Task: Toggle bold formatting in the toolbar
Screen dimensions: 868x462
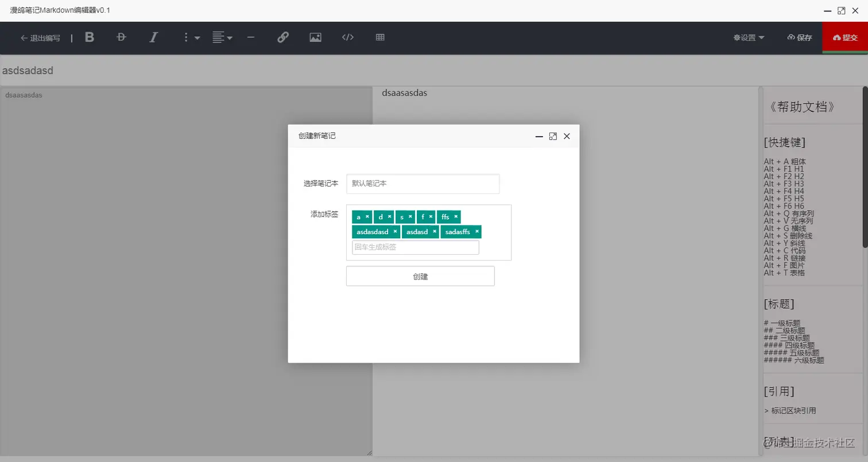Action: [x=90, y=37]
